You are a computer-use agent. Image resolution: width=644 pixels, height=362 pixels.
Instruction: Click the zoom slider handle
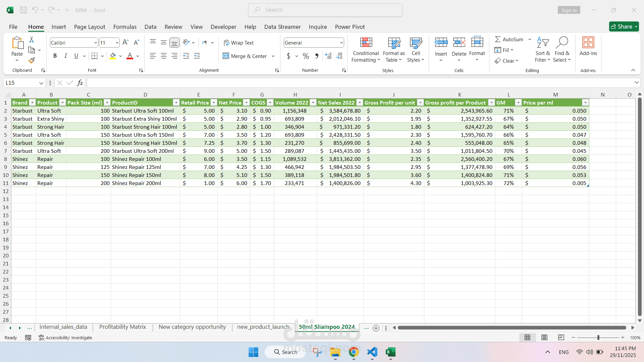point(598,338)
